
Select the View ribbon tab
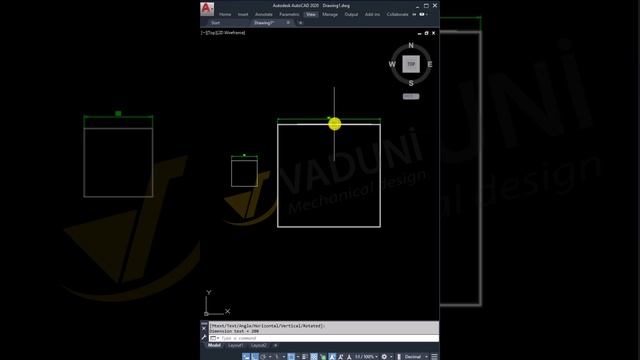(x=311, y=14)
